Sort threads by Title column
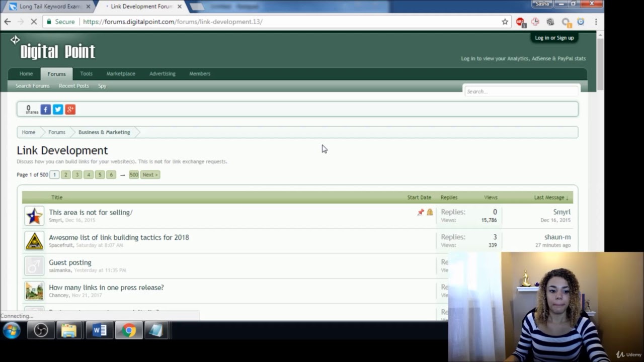The image size is (644, 362). pyautogui.click(x=57, y=197)
